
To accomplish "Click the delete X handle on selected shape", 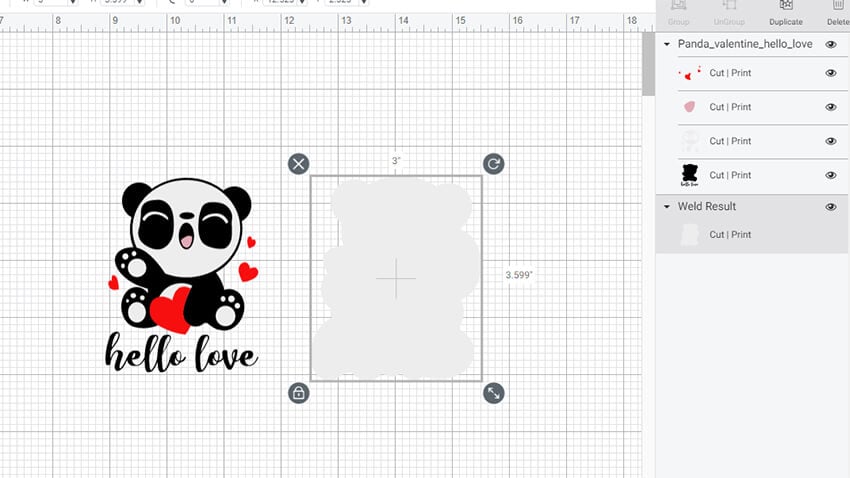I will [x=299, y=164].
